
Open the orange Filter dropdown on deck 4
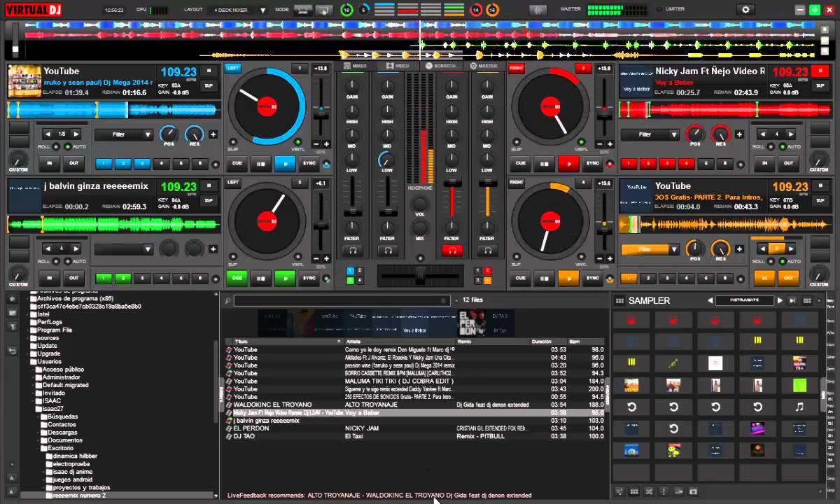[x=650, y=249]
